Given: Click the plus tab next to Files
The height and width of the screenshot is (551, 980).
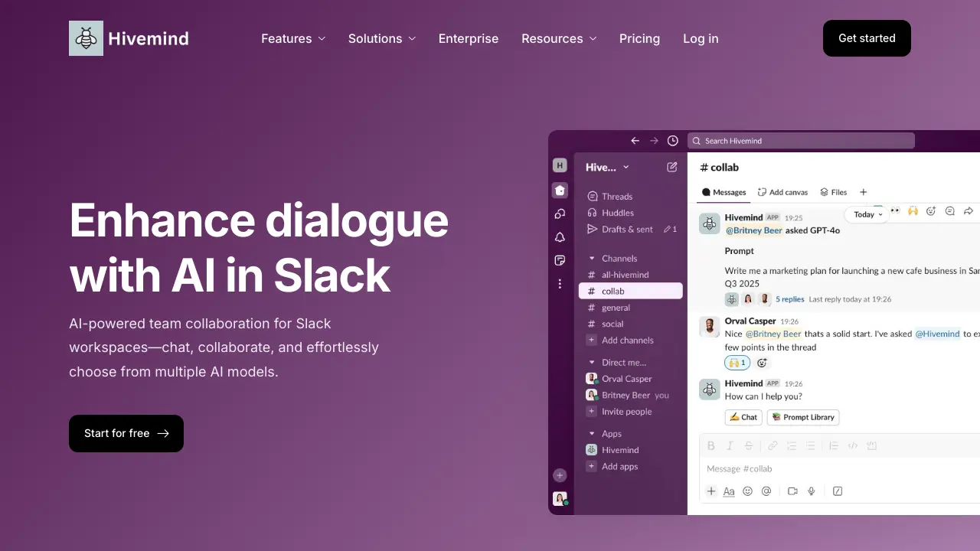Looking at the screenshot, I should coord(864,192).
